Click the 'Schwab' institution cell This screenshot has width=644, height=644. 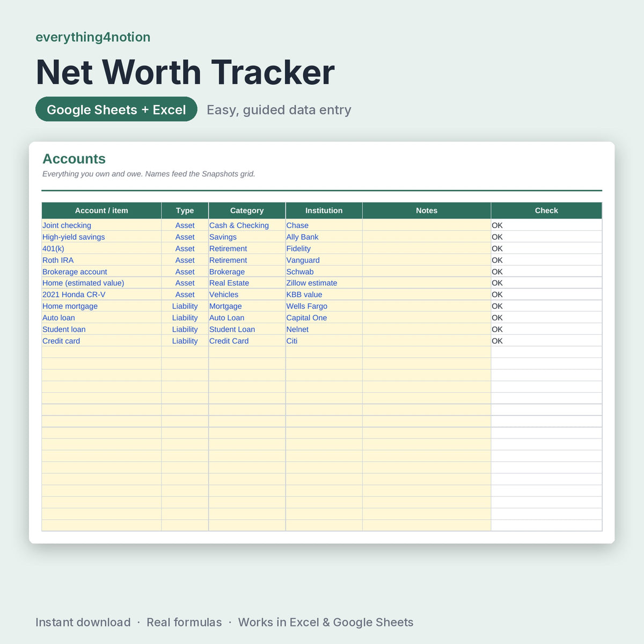[x=324, y=272]
